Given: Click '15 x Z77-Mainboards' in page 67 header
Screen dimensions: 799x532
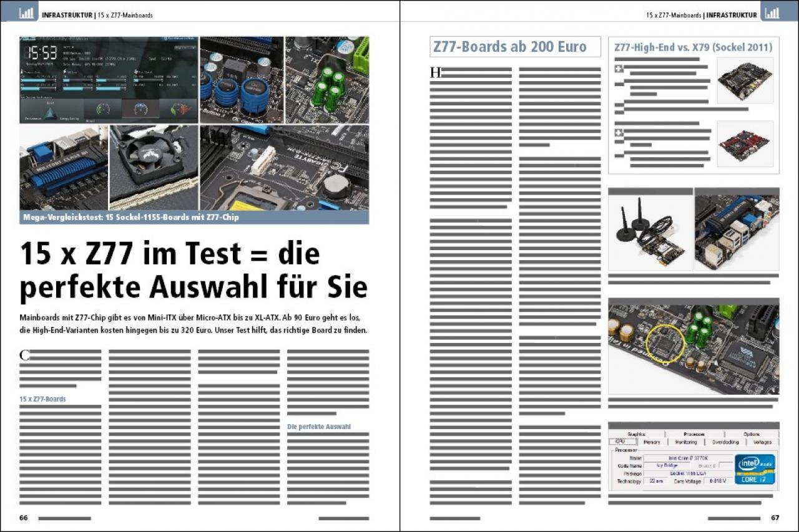Looking at the screenshot, I should [674, 15].
